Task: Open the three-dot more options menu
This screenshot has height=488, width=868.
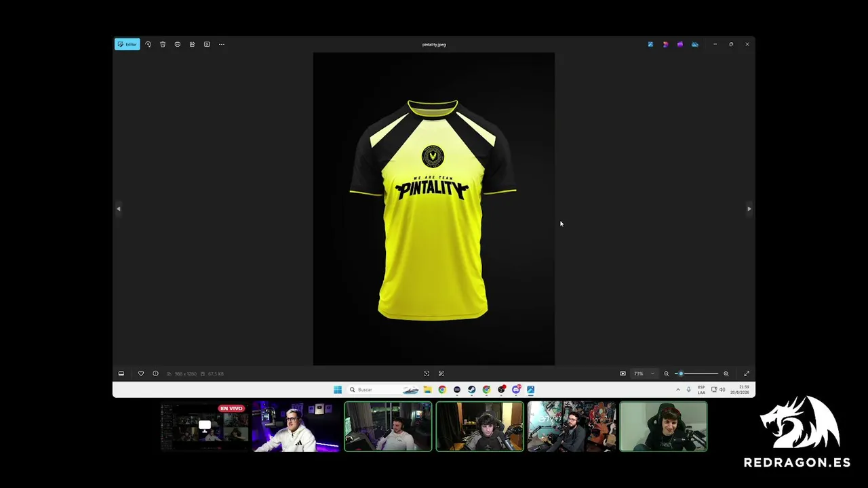Action: point(222,45)
